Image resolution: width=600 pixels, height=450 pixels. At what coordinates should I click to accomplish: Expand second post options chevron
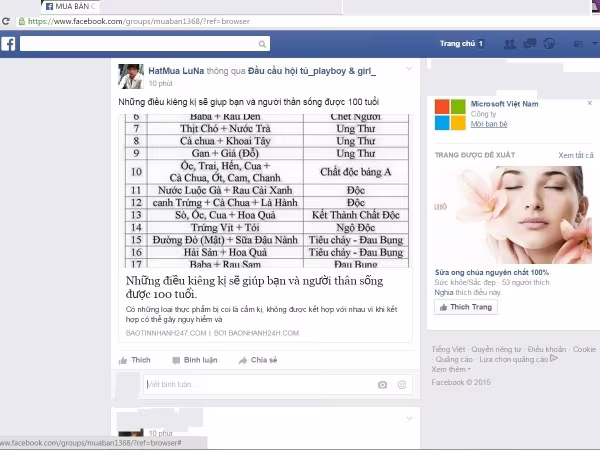coord(409,419)
